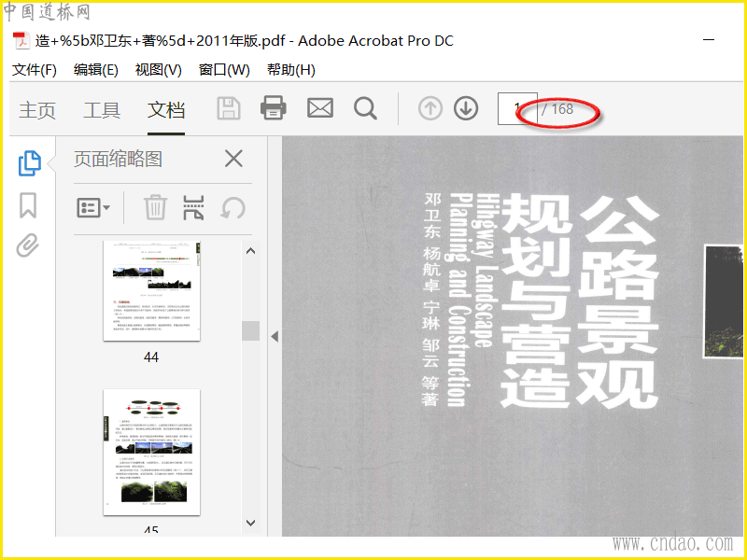Open thumbnail options dropdown menu
This screenshot has width=747, height=560.
coord(93,208)
